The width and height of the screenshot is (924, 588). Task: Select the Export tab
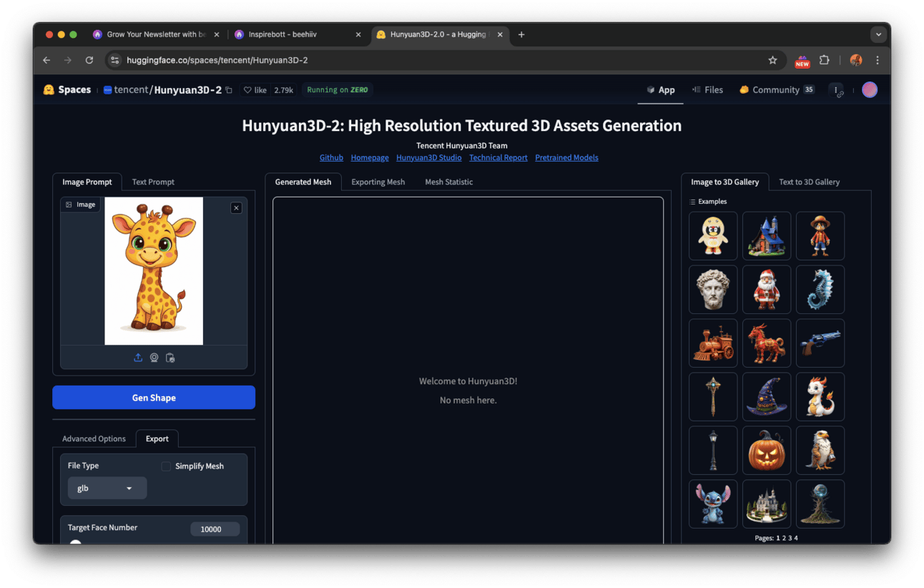tap(157, 438)
